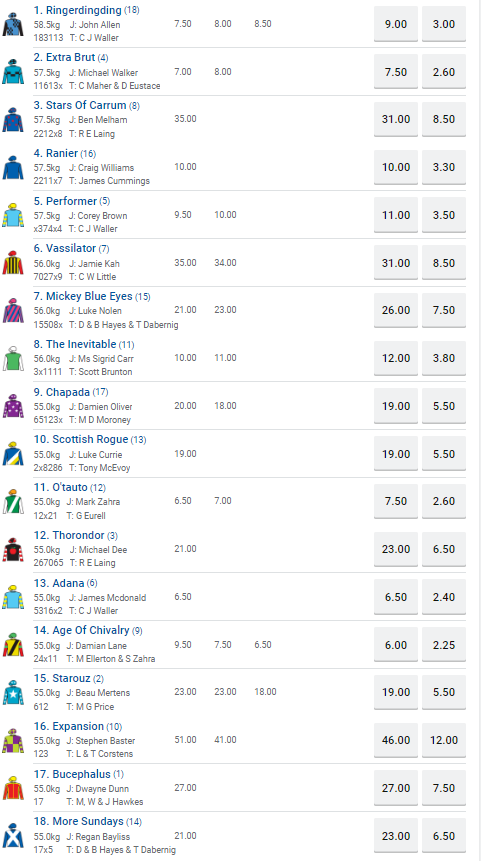The height and width of the screenshot is (861, 481).
Task: Click Ringerdingding's jockey silks icon
Action: (13, 24)
